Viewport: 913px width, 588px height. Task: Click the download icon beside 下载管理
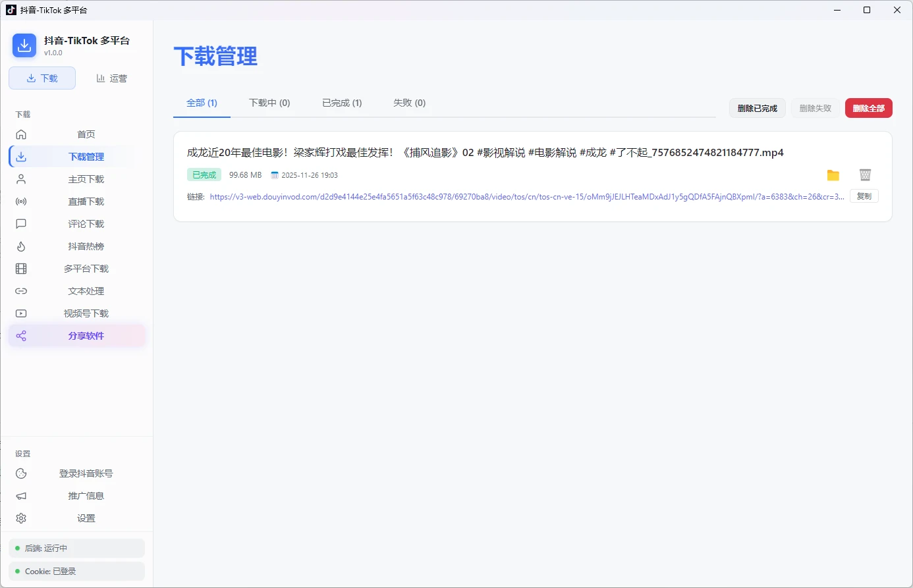point(21,157)
